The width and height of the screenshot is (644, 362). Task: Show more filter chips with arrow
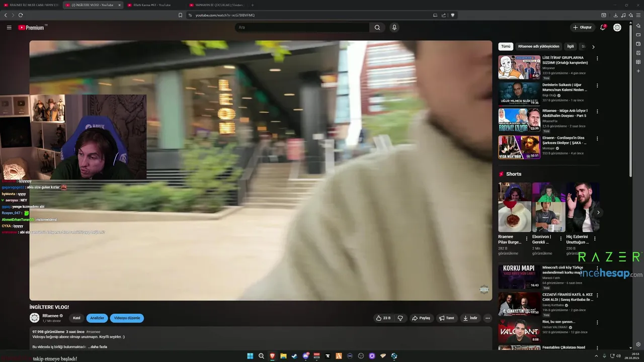(x=593, y=47)
